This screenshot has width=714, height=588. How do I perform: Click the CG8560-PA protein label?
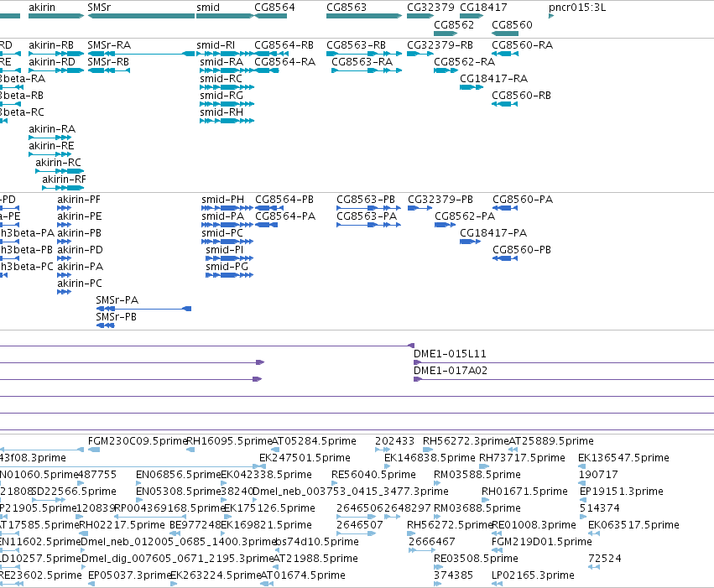[523, 200]
